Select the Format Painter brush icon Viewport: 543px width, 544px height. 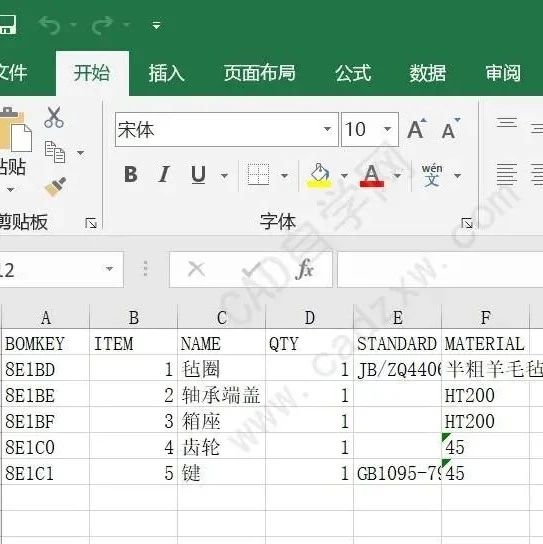pyautogui.click(x=55, y=187)
